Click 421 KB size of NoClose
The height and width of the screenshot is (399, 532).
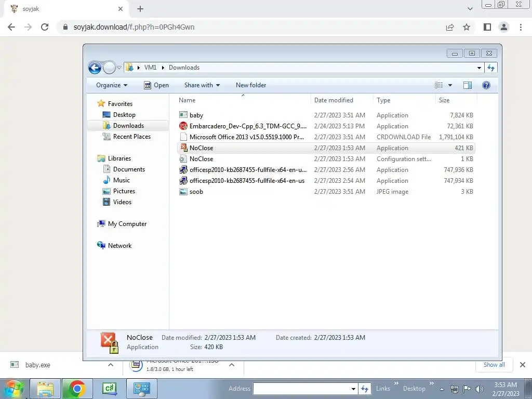(464, 148)
